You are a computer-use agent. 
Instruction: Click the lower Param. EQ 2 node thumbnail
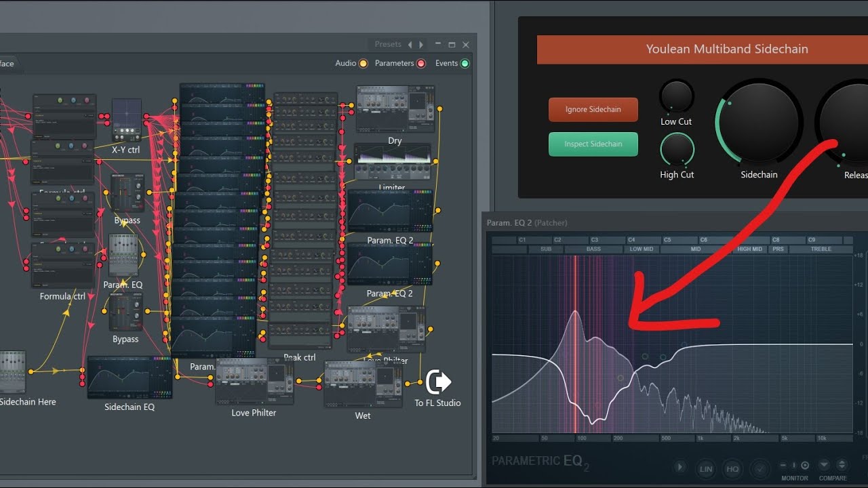(390, 265)
